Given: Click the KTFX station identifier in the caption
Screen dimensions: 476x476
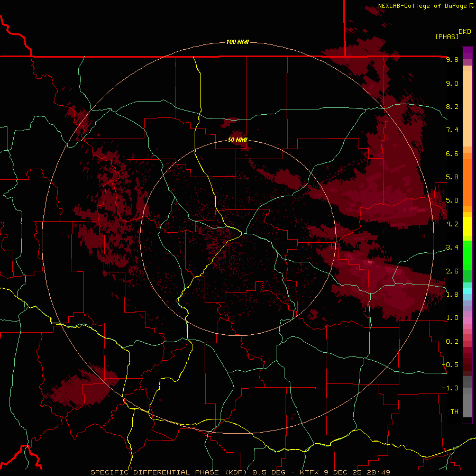Looking at the screenshot, I should click(x=309, y=472).
